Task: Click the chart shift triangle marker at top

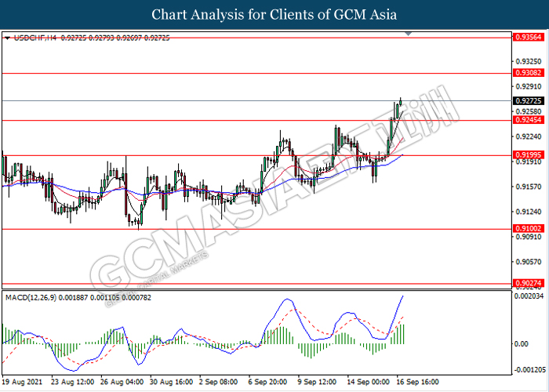Action: 407,34
